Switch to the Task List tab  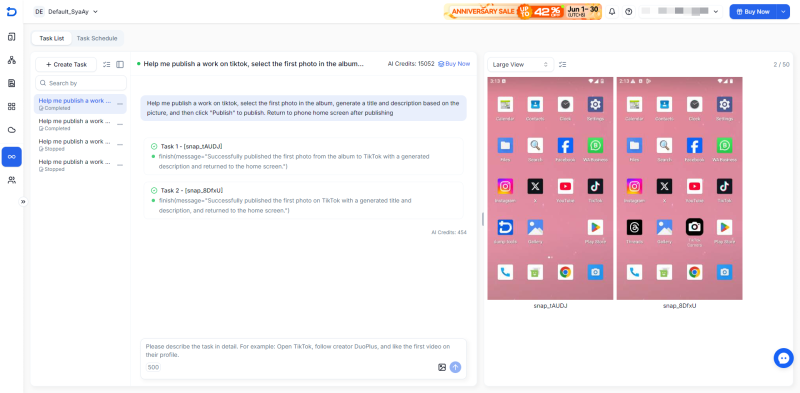(52, 38)
